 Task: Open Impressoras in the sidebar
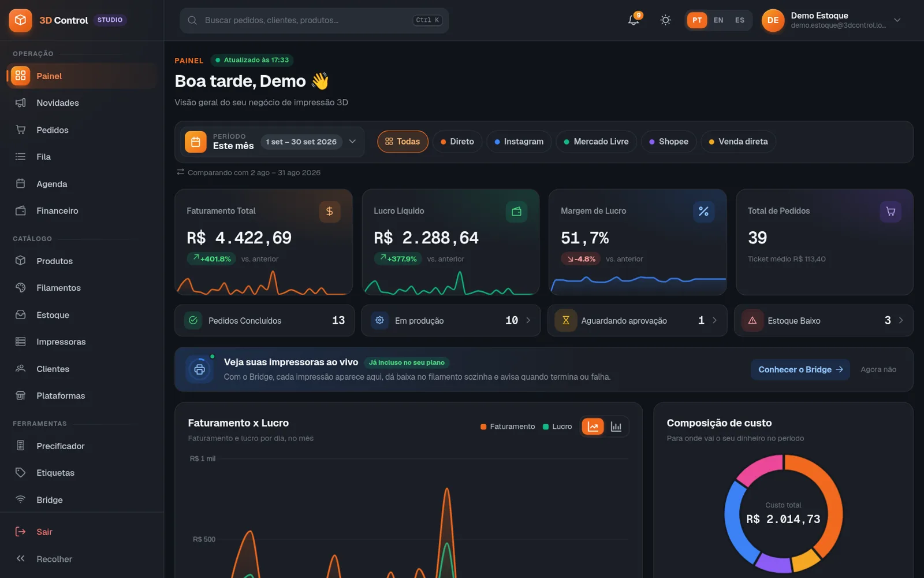[82, 342]
